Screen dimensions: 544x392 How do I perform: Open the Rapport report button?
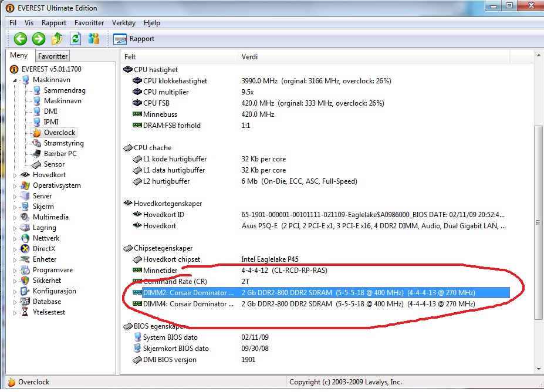coord(134,39)
